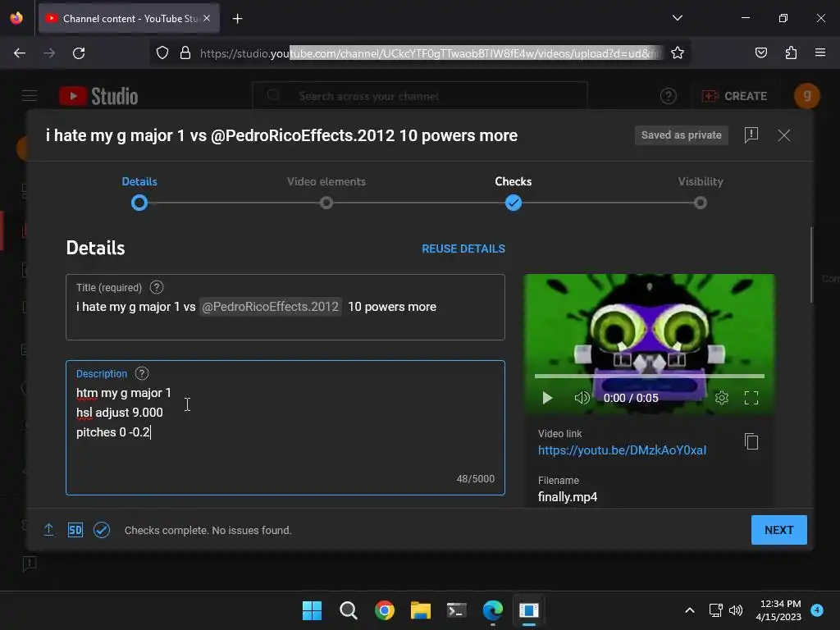
Task: Open the account avatar menu
Action: pyautogui.click(x=807, y=96)
